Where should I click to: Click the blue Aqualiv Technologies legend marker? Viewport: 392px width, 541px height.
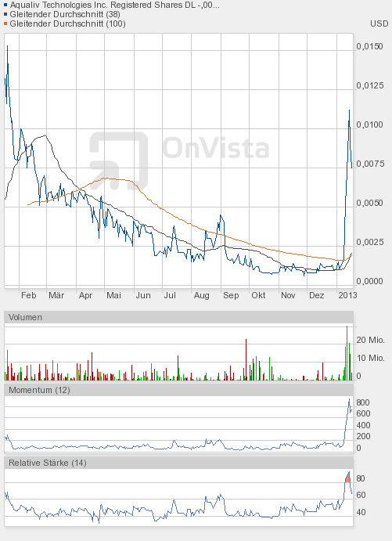click(5, 5)
